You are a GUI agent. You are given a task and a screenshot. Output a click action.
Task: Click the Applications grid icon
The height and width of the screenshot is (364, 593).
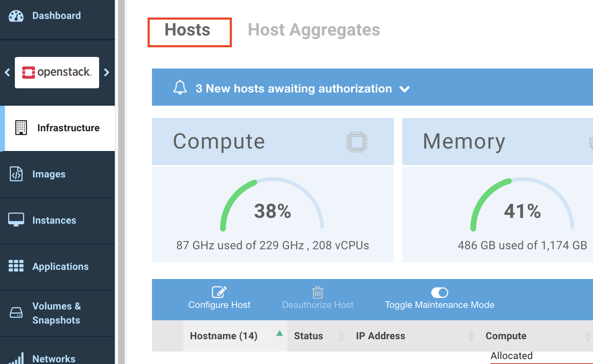[x=16, y=266]
